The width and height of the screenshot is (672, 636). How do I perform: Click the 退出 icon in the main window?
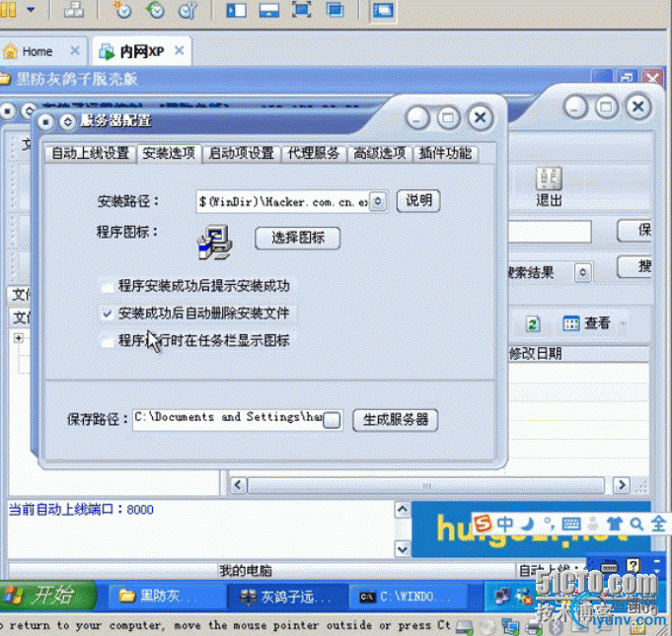[549, 186]
